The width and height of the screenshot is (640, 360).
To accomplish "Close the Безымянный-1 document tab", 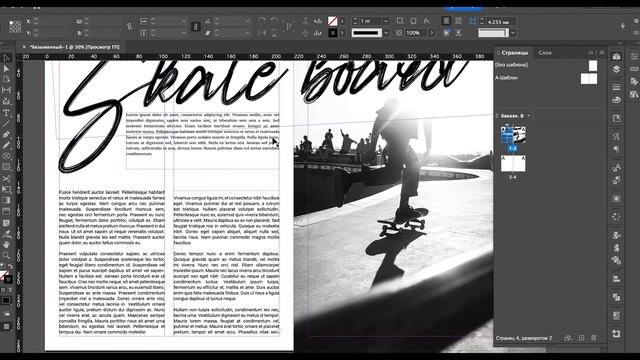I will pyautogui.click(x=24, y=47).
